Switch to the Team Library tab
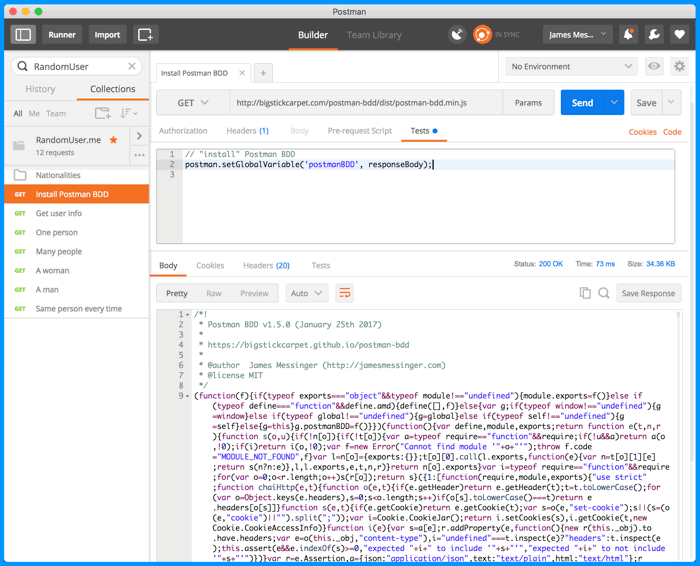The image size is (700, 566). pos(374,35)
